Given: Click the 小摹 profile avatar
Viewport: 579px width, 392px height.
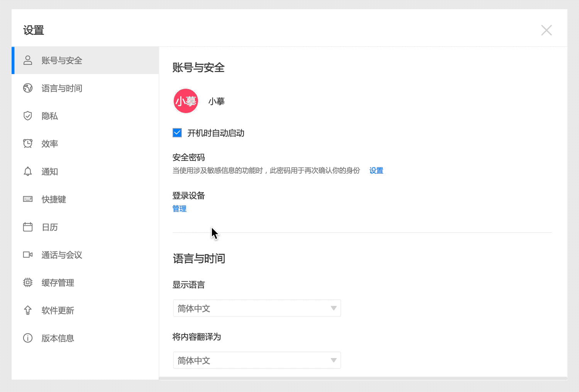Looking at the screenshot, I should point(186,101).
